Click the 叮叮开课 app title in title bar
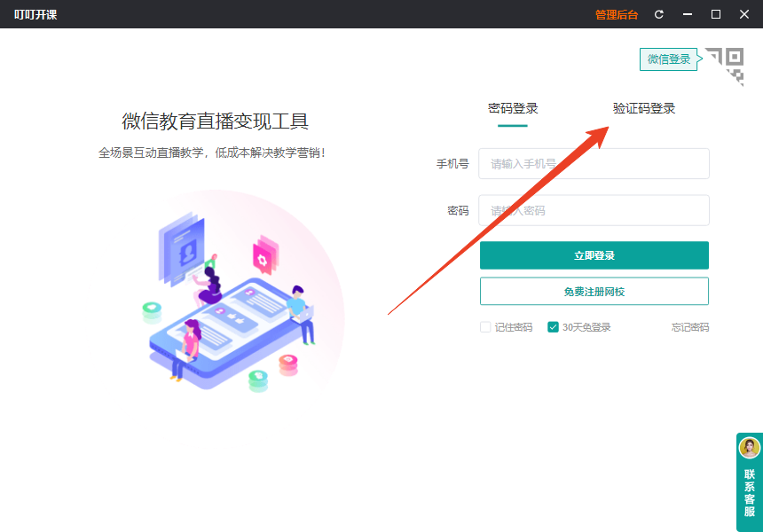763x532 pixels. [35, 14]
